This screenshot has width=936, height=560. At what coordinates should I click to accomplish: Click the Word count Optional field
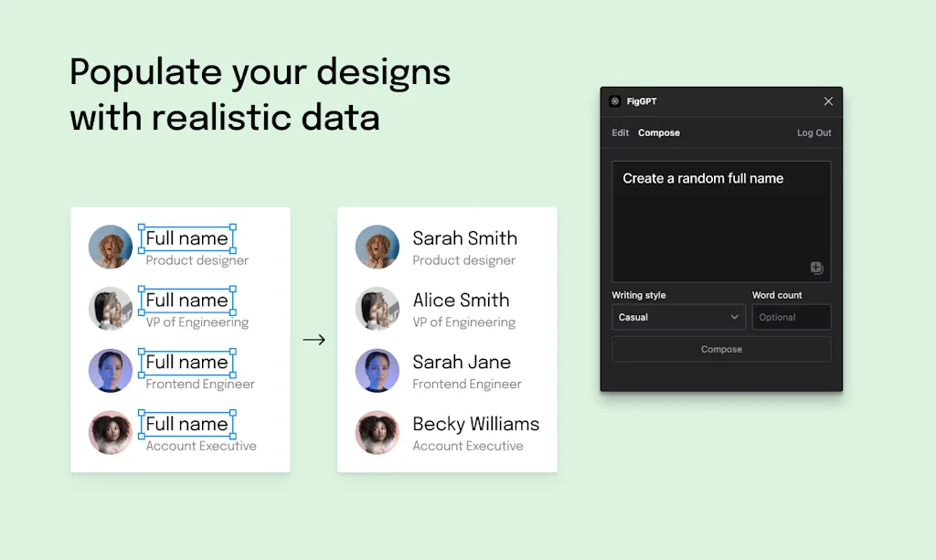click(x=792, y=316)
